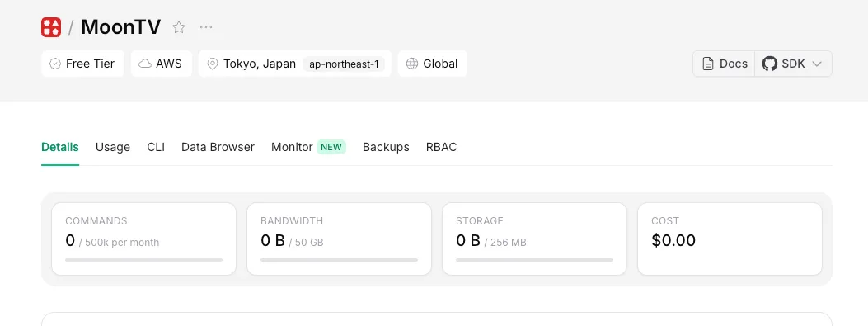The height and width of the screenshot is (326, 868).
Task: Open the Data Browser tab
Action: [x=218, y=147]
